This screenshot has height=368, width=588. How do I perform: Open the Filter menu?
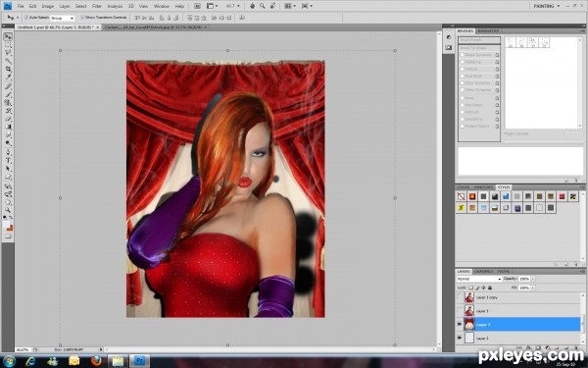tap(97, 6)
